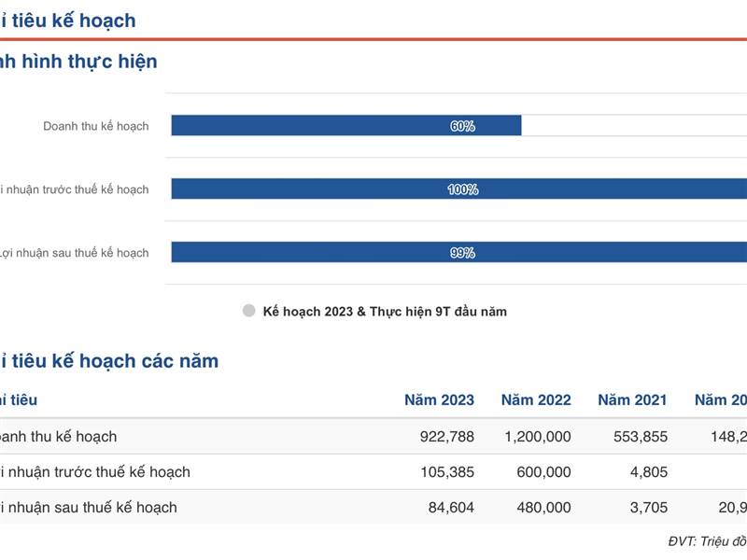The width and height of the screenshot is (747, 560).
Task: Click the 'hình thực hiện' chart heading
Action: tap(79, 63)
